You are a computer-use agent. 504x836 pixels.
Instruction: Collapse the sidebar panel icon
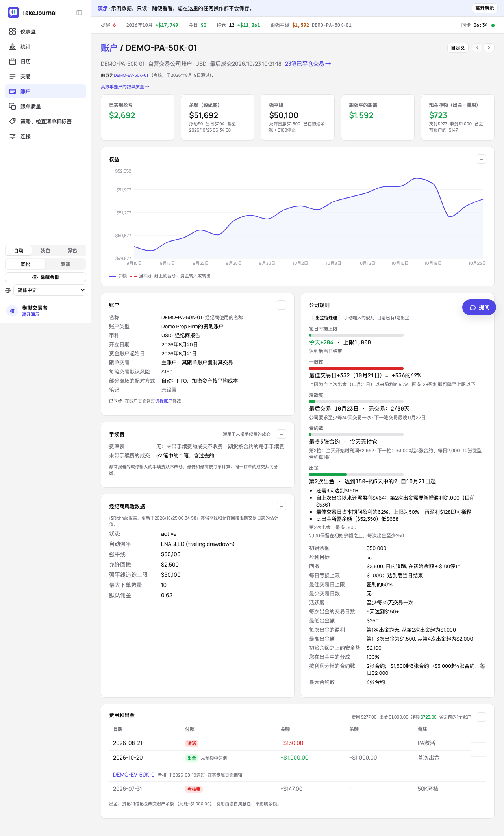click(79, 13)
